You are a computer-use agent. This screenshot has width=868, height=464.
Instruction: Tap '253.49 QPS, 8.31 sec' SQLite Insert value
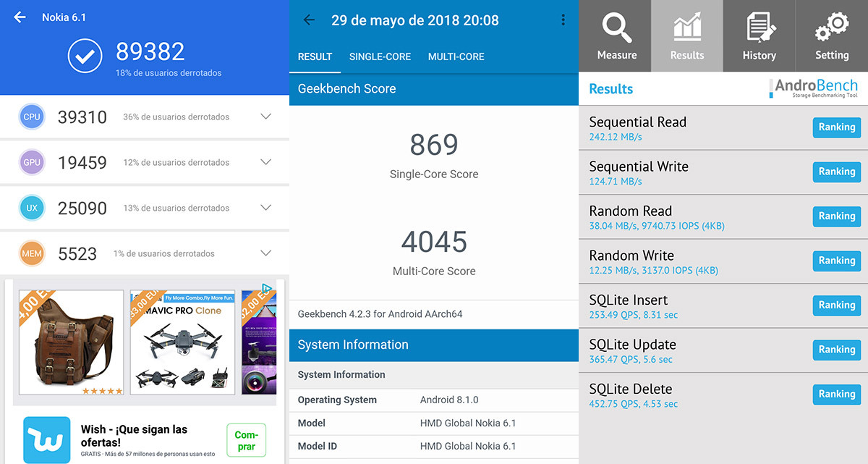pyautogui.click(x=634, y=315)
